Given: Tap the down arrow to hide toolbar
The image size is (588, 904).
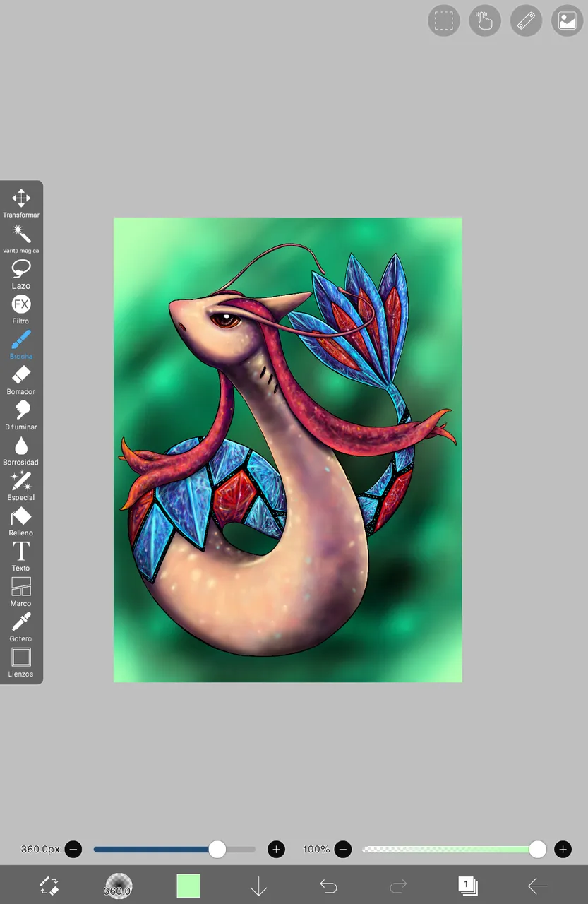Looking at the screenshot, I should 258,886.
